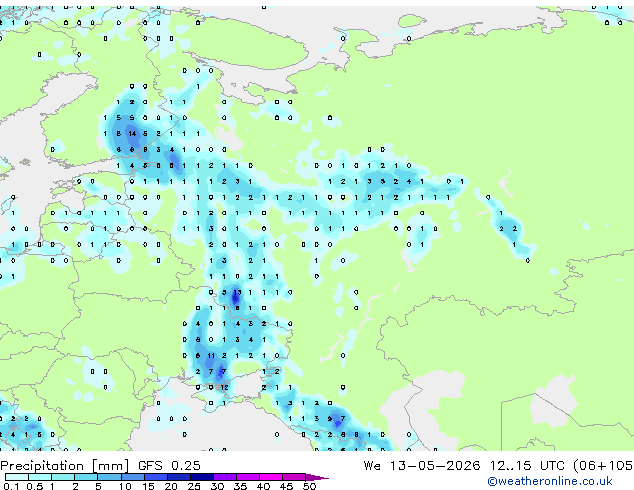Select the 'We 13-05-2026' date text

click(422, 465)
